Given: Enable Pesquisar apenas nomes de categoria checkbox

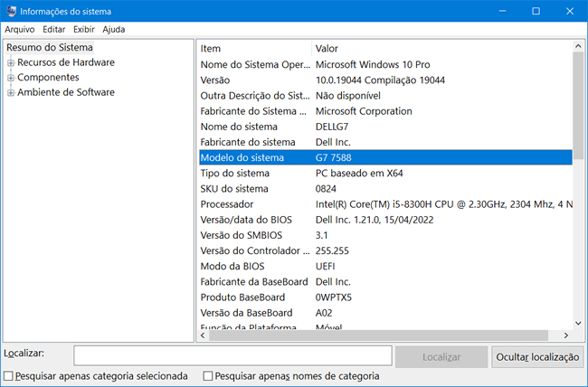Looking at the screenshot, I should (x=208, y=376).
